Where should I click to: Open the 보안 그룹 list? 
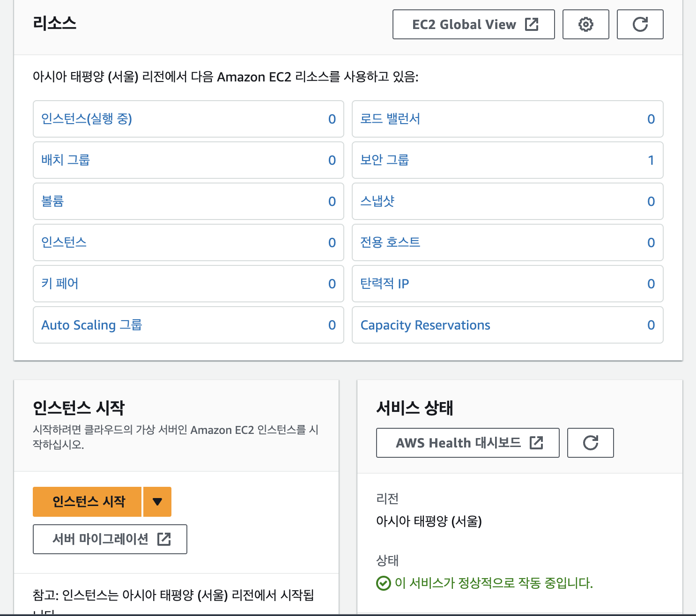click(385, 160)
